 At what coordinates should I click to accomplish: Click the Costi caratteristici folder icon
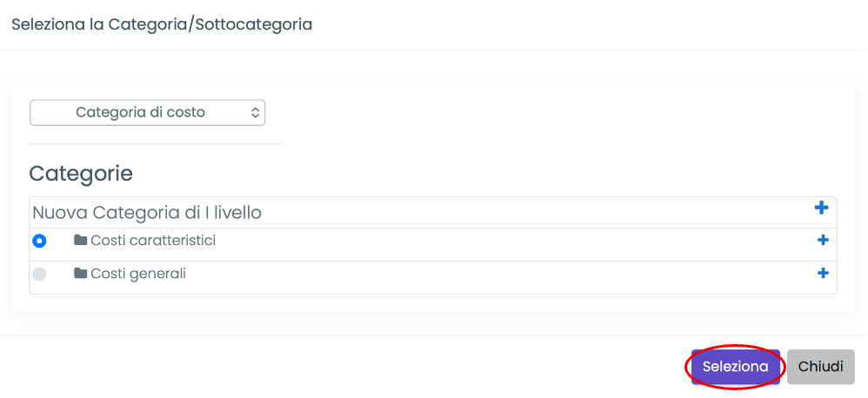click(81, 241)
